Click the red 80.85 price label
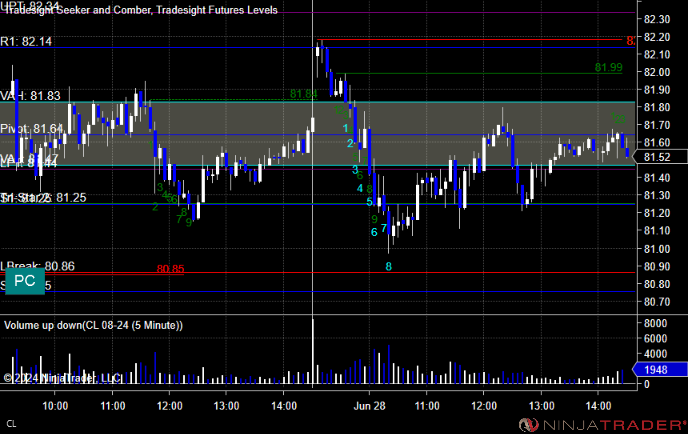The width and height of the screenshot is (688, 434). point(170,269)
